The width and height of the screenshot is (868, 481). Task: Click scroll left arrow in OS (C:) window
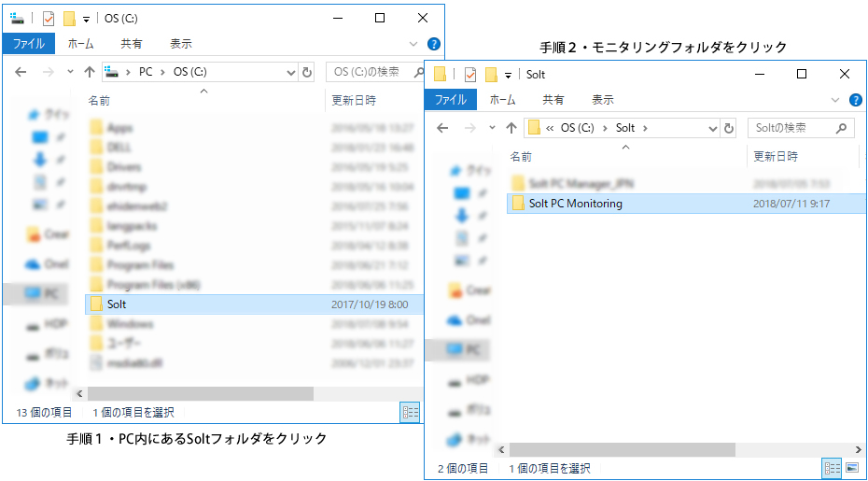[79, 393]
